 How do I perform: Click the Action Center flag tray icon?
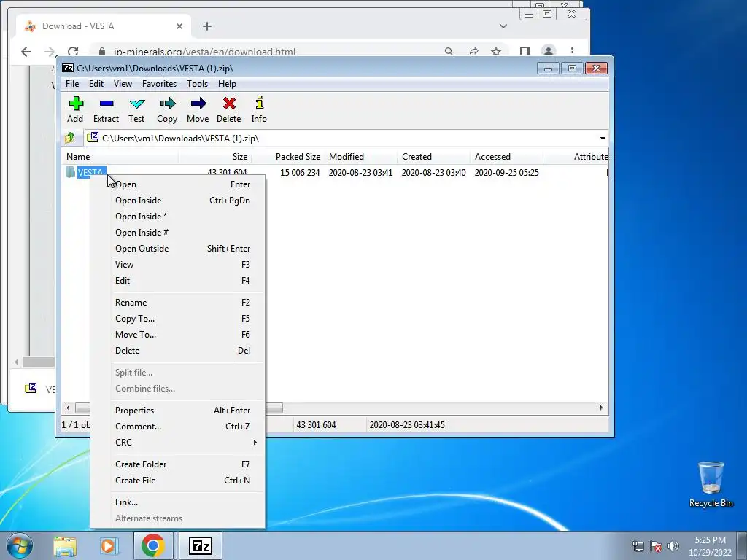point(656,546)
